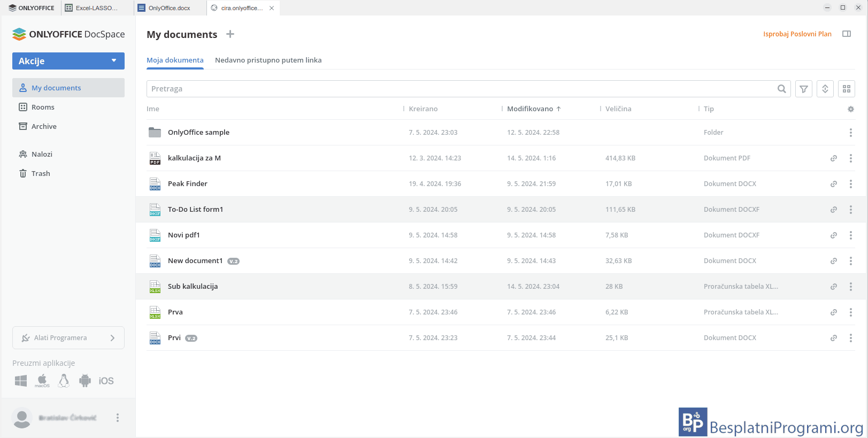Open Prva spreadsheet file
This screenshot has width=868, height=438.
175,312
